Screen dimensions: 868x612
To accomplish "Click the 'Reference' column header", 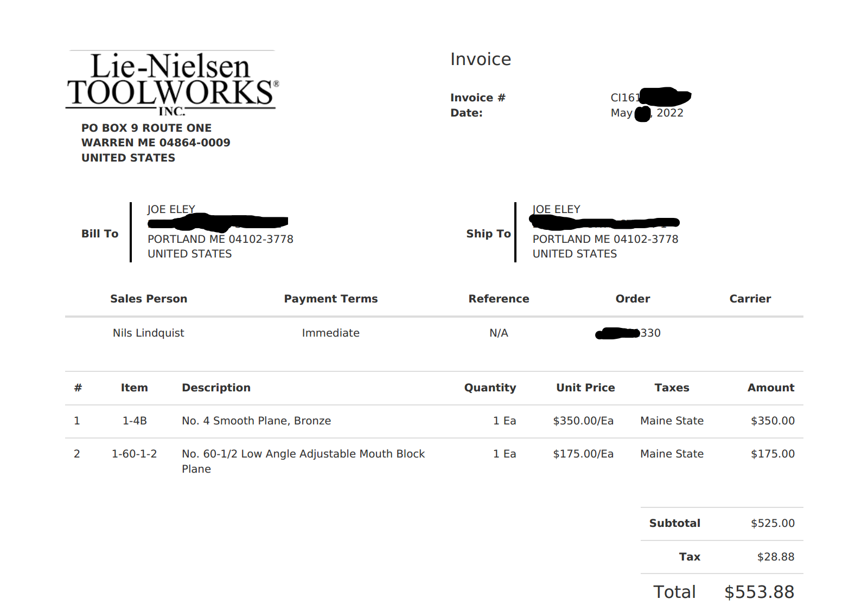I will tap(499, 299).
